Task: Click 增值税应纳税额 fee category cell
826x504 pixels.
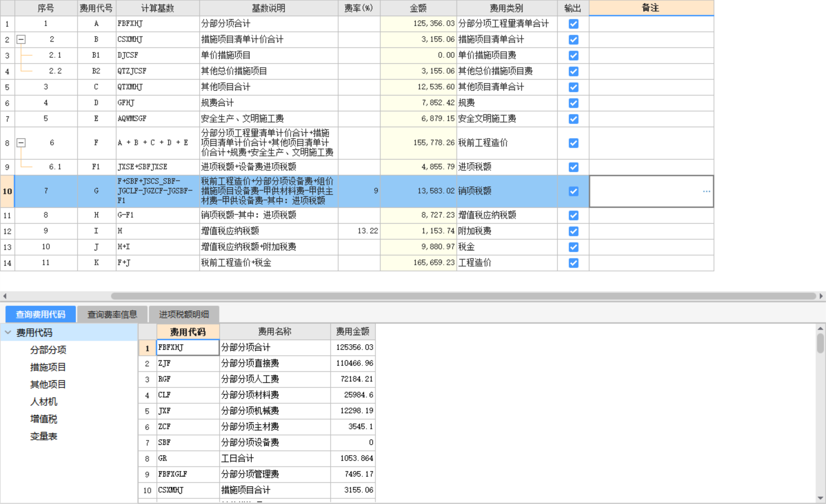Action: coord(507,215)
